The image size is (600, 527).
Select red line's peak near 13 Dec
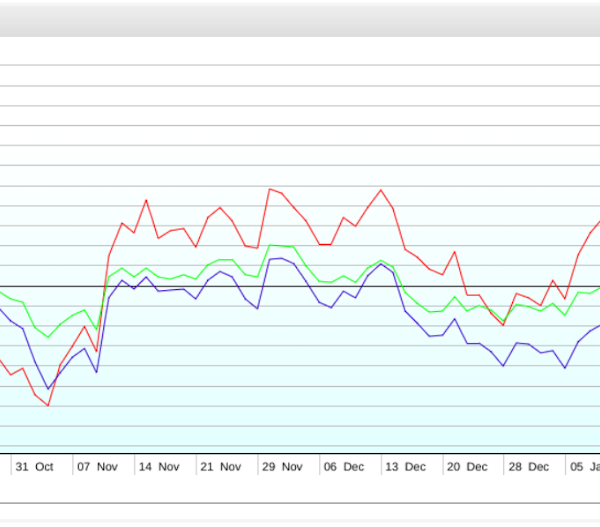[381, 189]
